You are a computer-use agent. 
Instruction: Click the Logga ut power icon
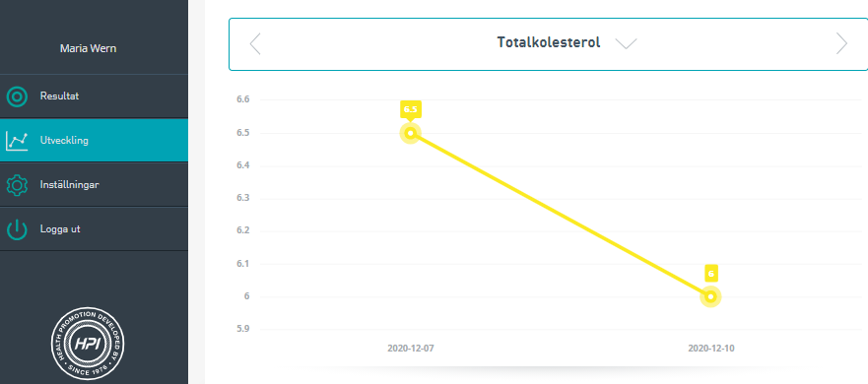pos(17,229)
